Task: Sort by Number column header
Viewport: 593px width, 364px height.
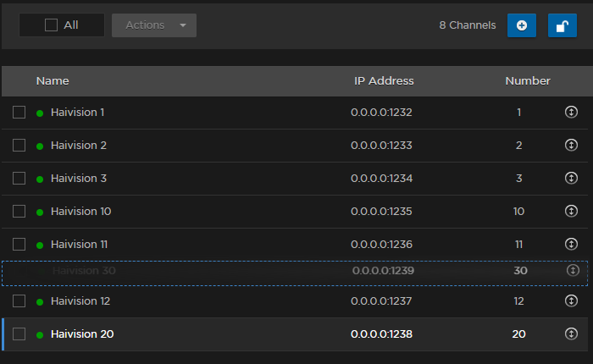Action: 528,81
